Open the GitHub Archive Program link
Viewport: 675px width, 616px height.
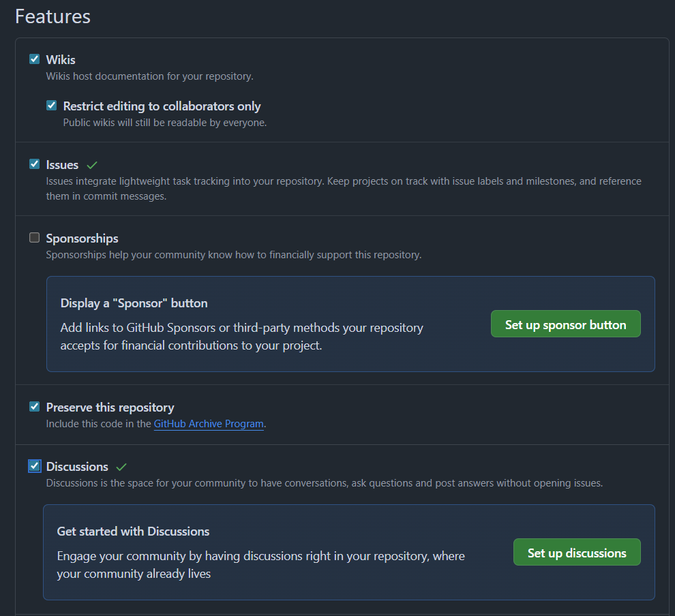[209, 424]
